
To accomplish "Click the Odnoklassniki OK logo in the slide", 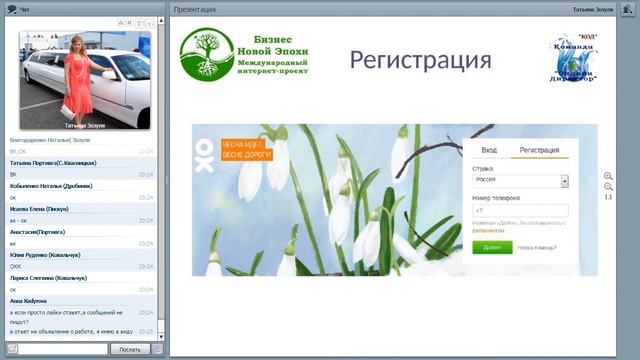I will (204, 155).
